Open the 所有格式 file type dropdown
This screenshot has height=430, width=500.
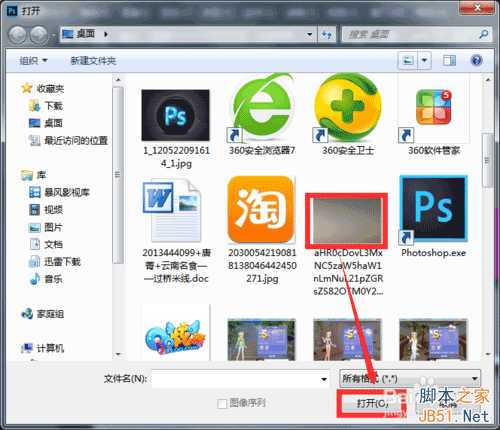pos(410,379)
